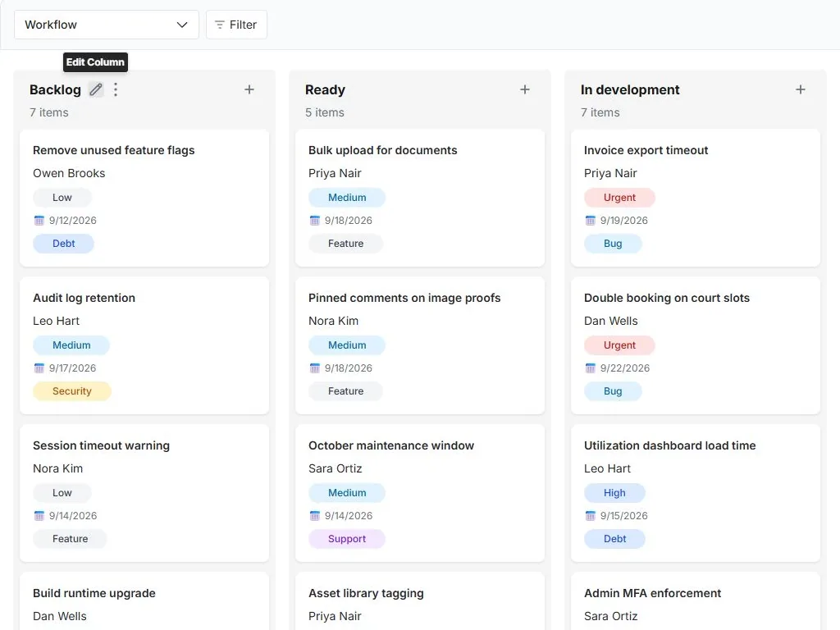The width and height of the screenshot is (840, 630).
Task: Open Double booking on court slots card
Action: click(696, 345)
